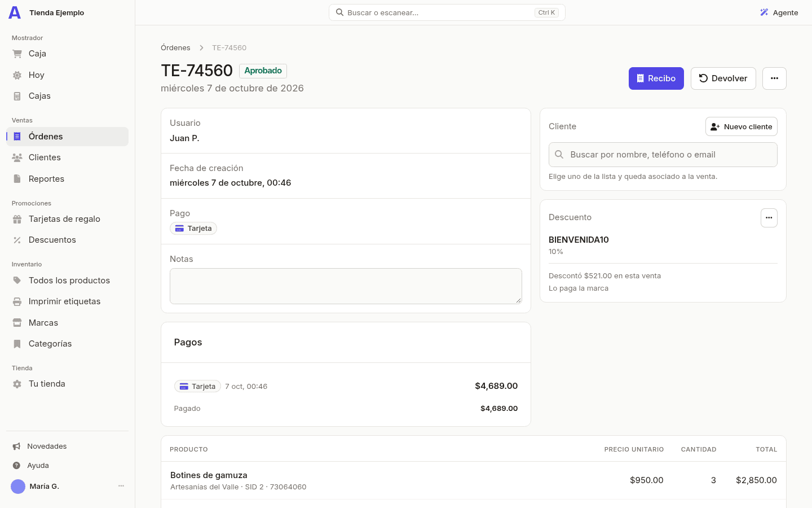Open Categorías in the sidebar
This screenshot has height=508, width=812.
pos(68,344)
